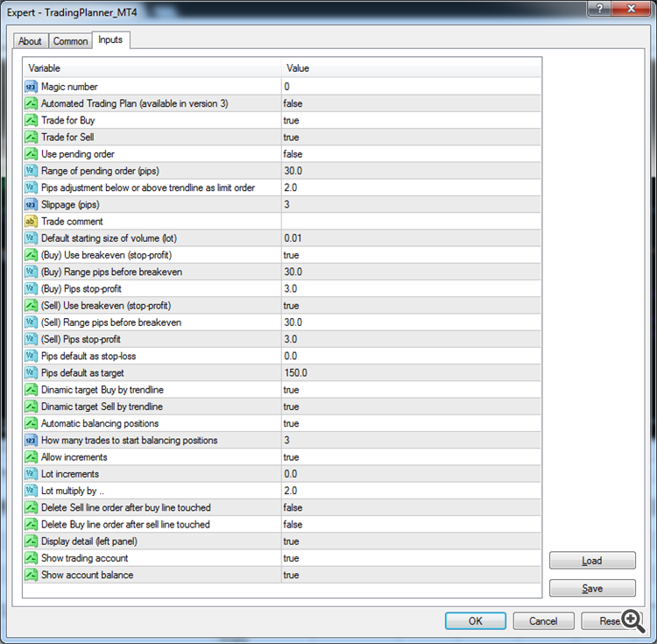Click the Cancel button
This screenshot has height=644, width=657.
click(543, 621)
